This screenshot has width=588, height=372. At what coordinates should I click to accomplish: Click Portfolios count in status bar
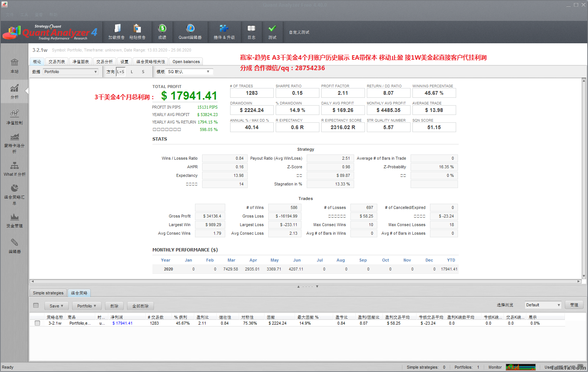[x=467, y=367]
